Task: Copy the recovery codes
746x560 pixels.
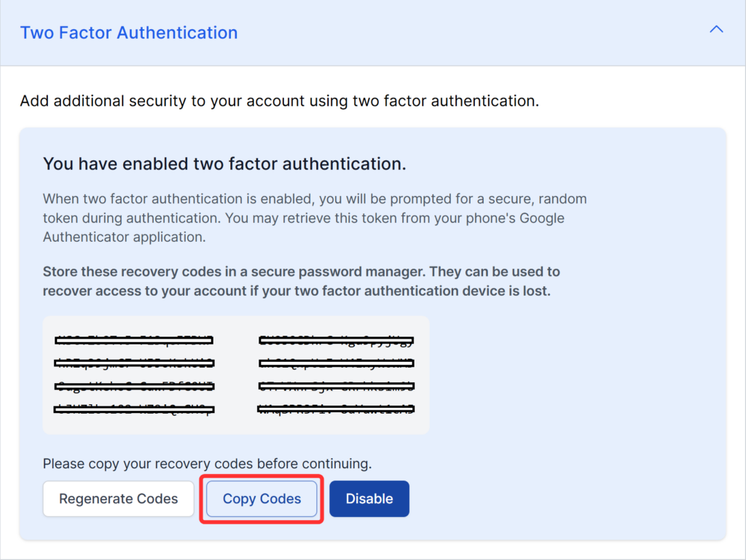Action: tap(261, 499)
